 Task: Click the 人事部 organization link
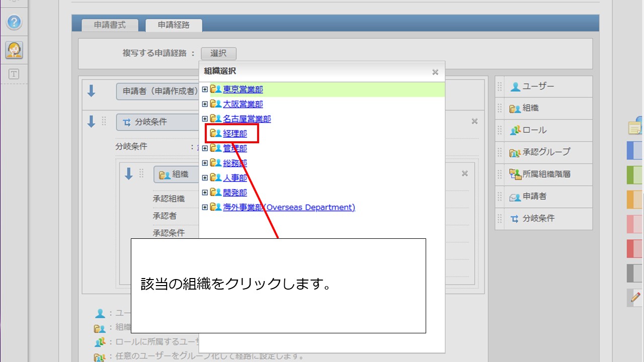click(235, 178)
